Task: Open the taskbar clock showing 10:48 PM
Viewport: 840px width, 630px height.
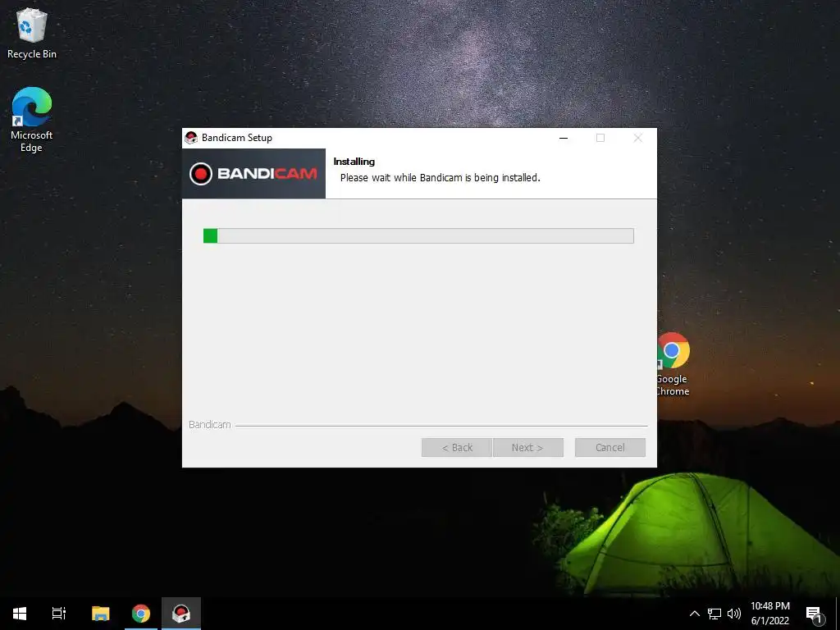Action: pyautogui.click(x=769, y=614)
